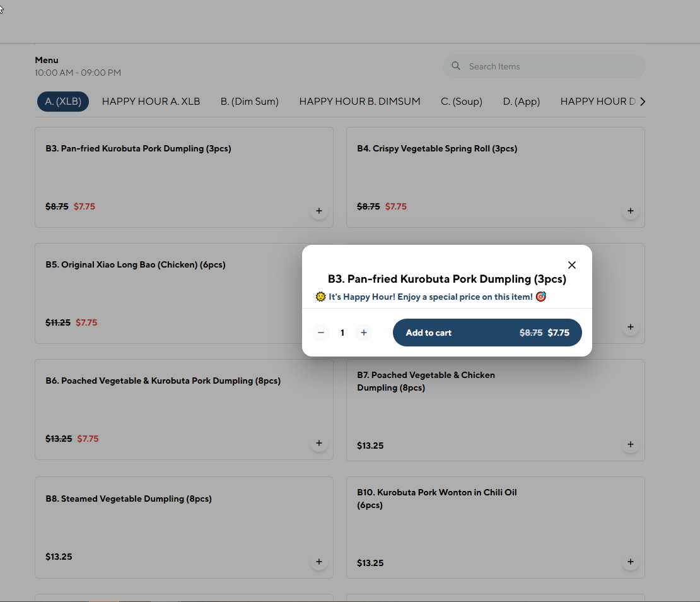Go to HAPPY HOUR B. DIMSUM tab
The image size is (700, 602).
tap(359, 102)
